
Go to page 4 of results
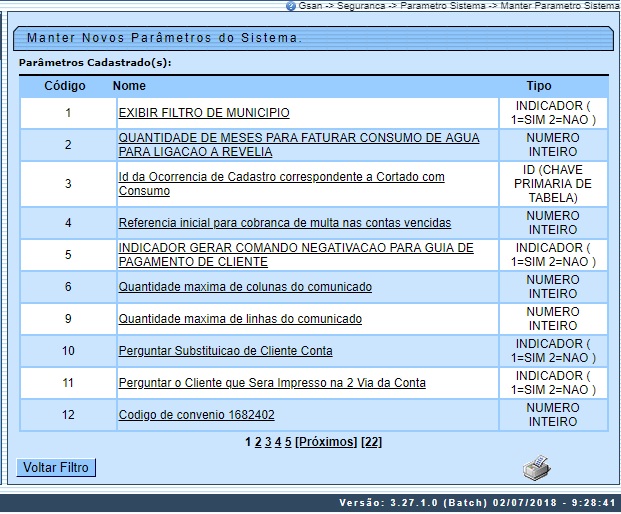click(278, 442)
